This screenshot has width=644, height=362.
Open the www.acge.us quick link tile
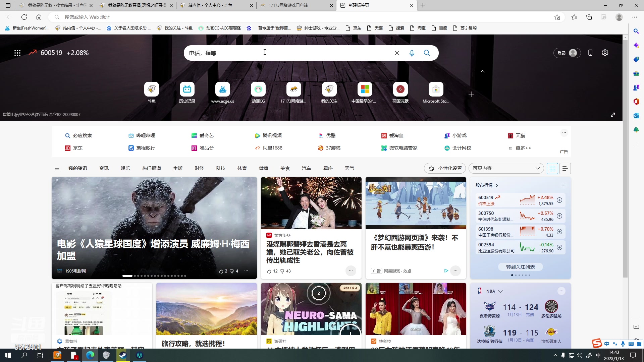(x=223, y=93)
